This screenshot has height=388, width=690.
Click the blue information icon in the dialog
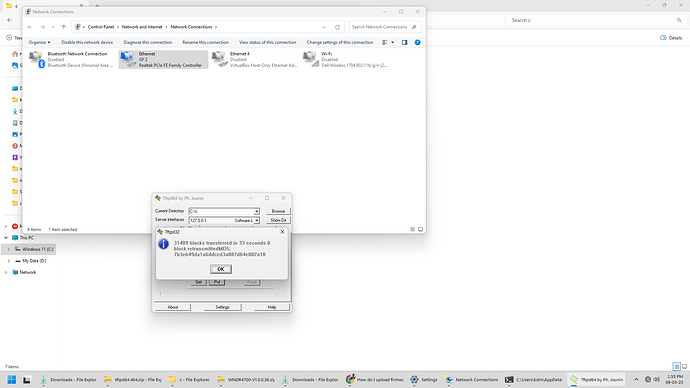coord(163,244)
